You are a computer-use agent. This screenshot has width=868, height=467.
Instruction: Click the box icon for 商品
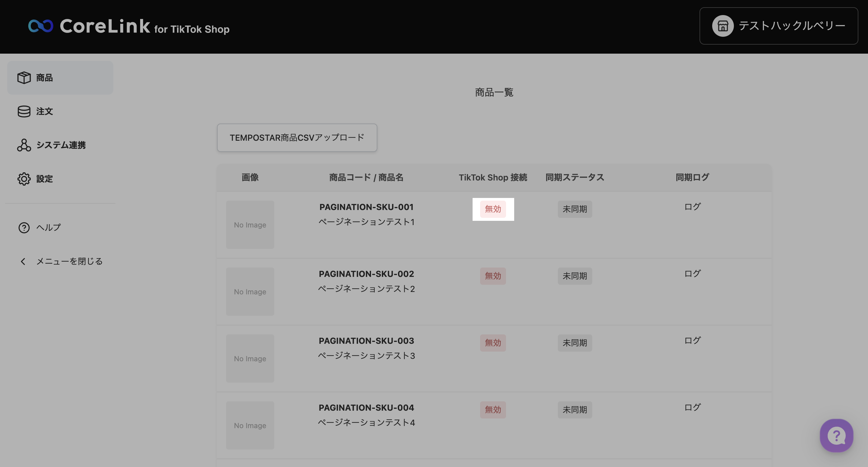pyautogui.click(x=24, y=78)
